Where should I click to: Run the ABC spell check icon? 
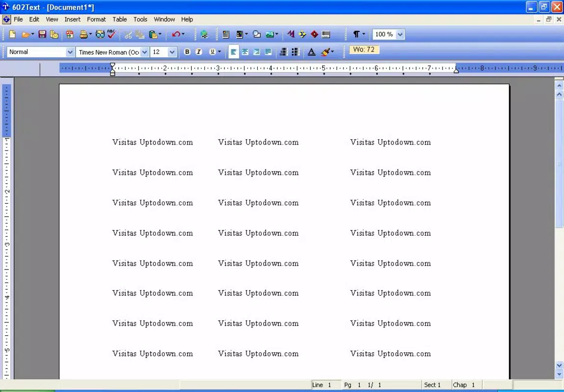tap(112, 34)
